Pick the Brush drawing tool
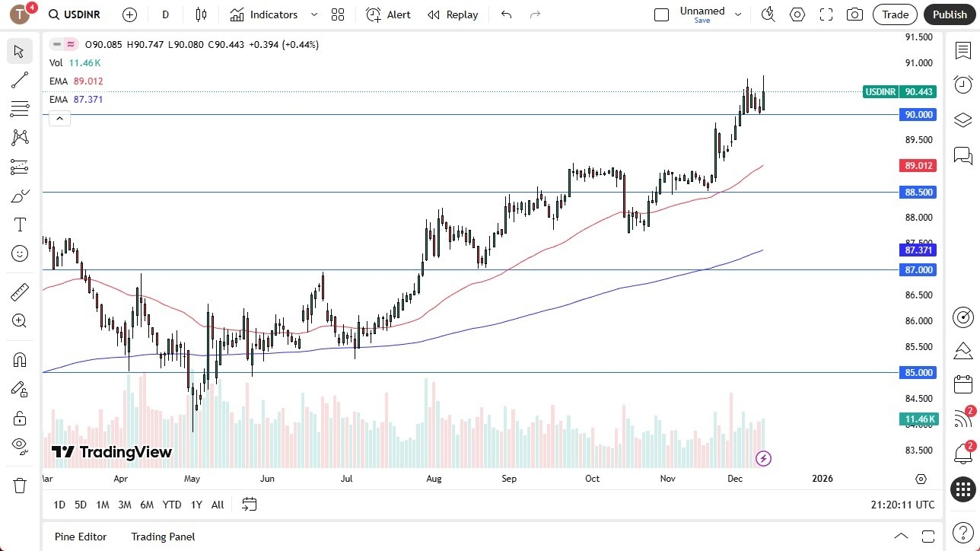980x551 pixels. click(19, 196)
